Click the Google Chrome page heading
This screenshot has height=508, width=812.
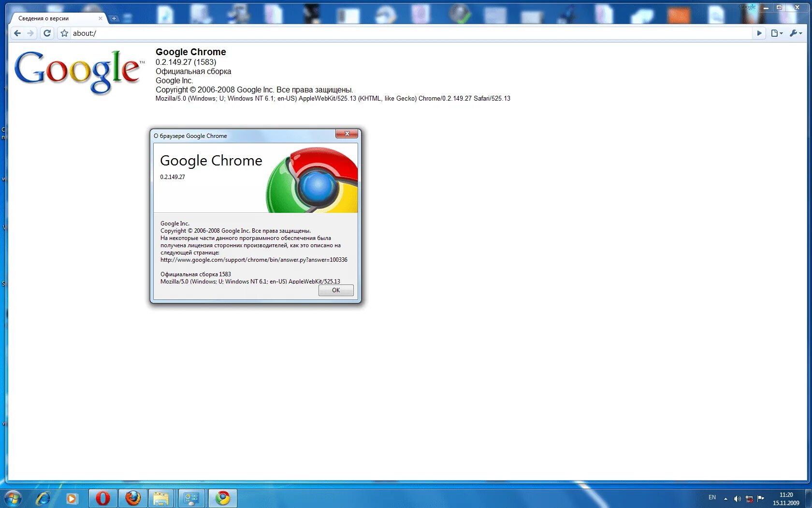click(x=190, y=52)
